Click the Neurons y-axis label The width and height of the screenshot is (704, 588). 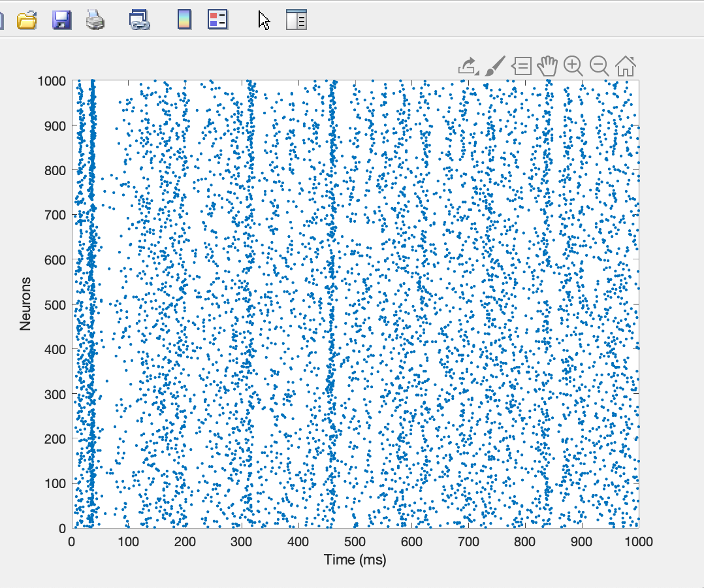[25, 304]
